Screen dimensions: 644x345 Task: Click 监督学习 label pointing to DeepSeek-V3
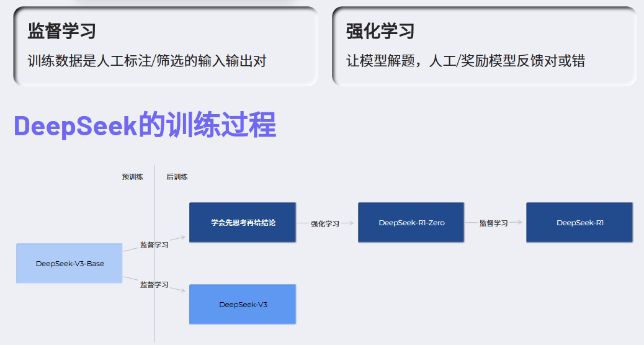click(x=154, y=285)
